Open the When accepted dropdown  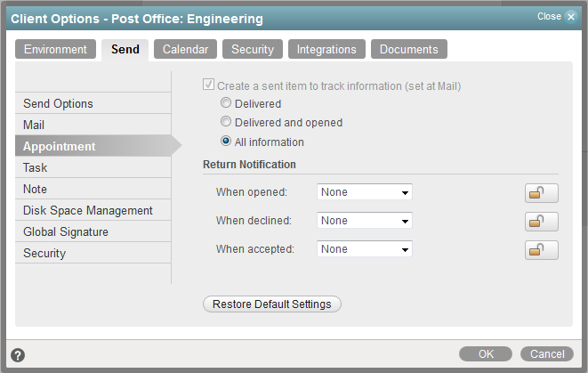click(x=365, y=249)
